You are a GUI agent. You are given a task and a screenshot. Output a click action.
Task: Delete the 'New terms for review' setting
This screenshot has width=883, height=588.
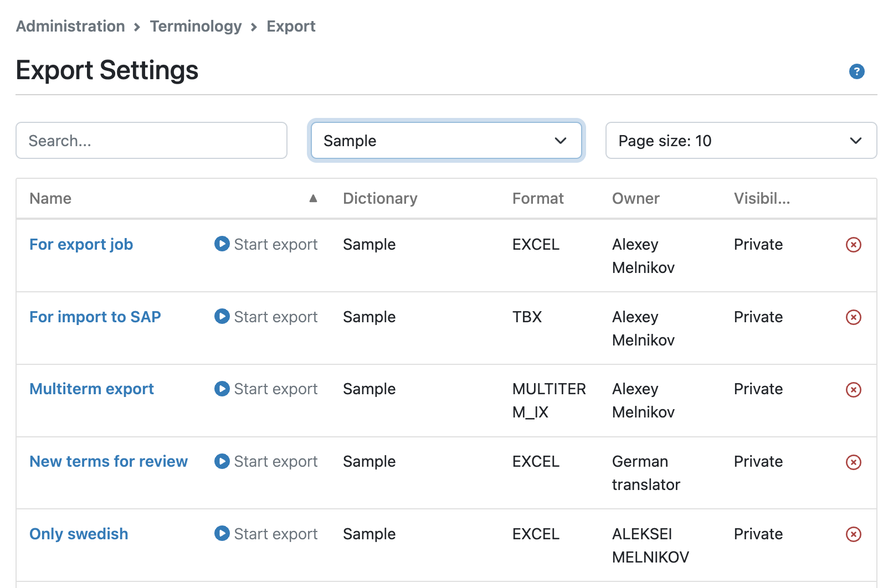[854, 462]
